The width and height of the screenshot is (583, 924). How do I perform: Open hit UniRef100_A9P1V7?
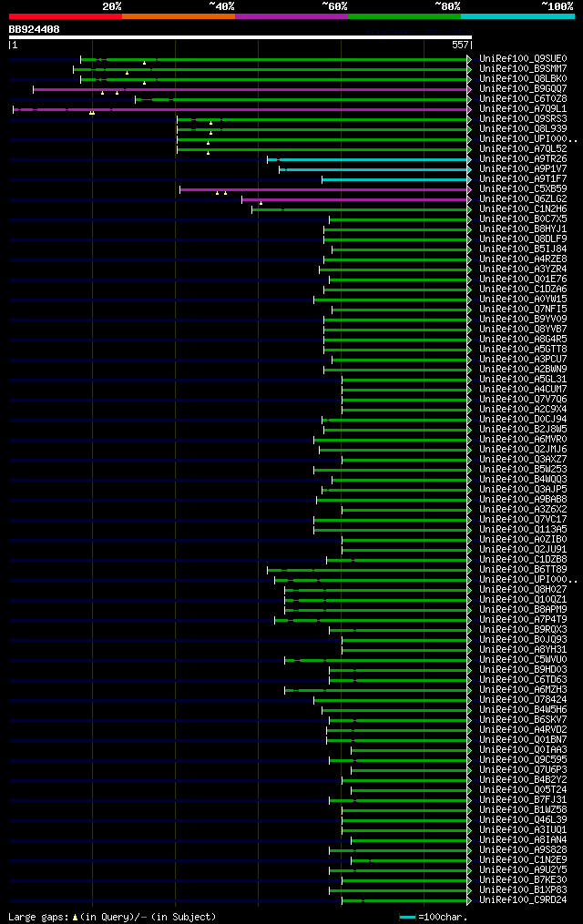coord(523,169)
